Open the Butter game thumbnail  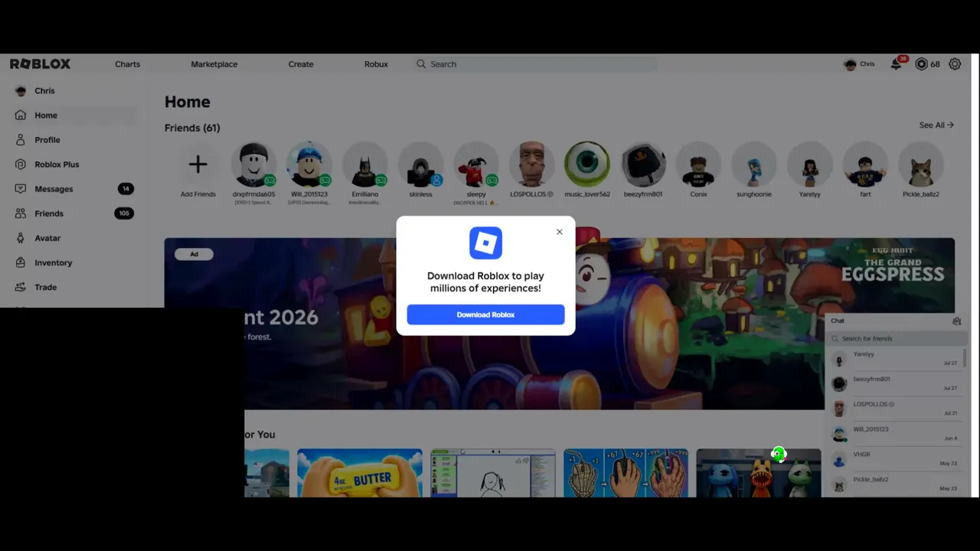[x=360, y=473]
